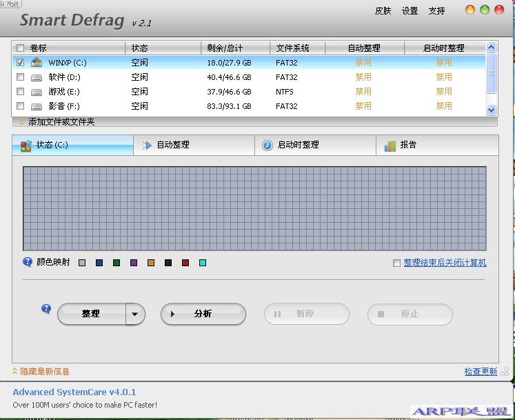Screen dimensions: 515x420
Task: Click the 禁用 启动时整理 value for 影音 (F:)
Action: coord(444,106)
